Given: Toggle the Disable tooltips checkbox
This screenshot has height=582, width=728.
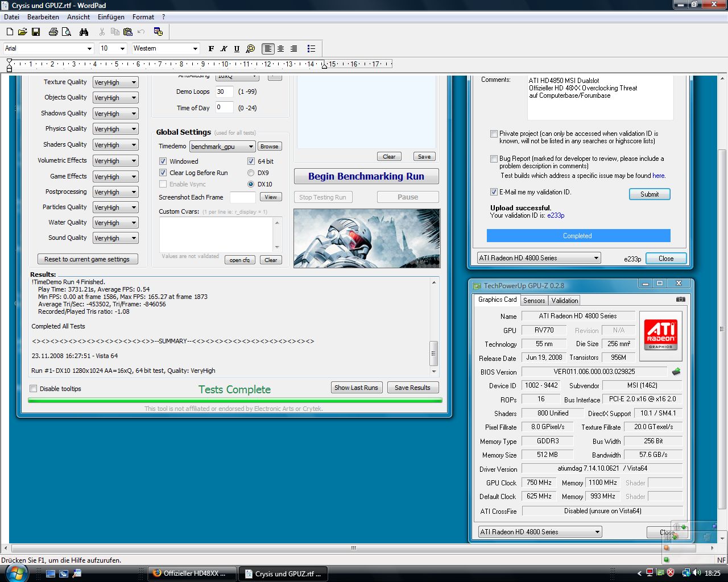Looking at the screenshot, I should [x=34, y=389].
